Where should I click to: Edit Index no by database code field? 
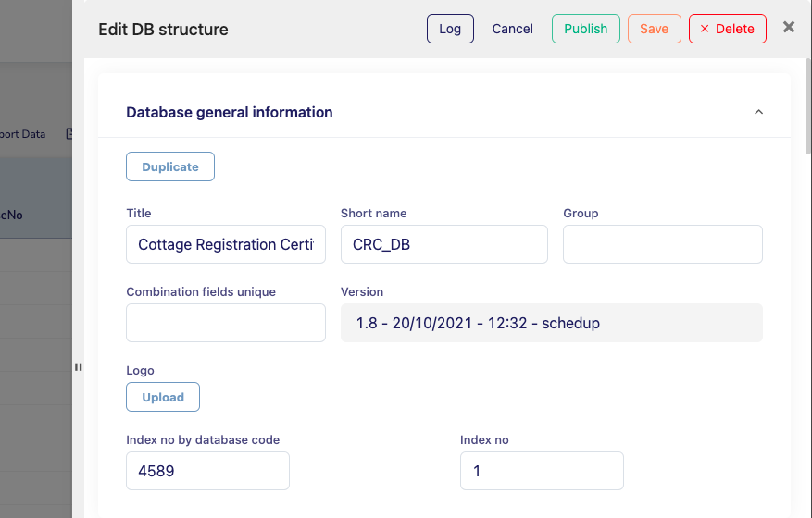pos(207,471)
